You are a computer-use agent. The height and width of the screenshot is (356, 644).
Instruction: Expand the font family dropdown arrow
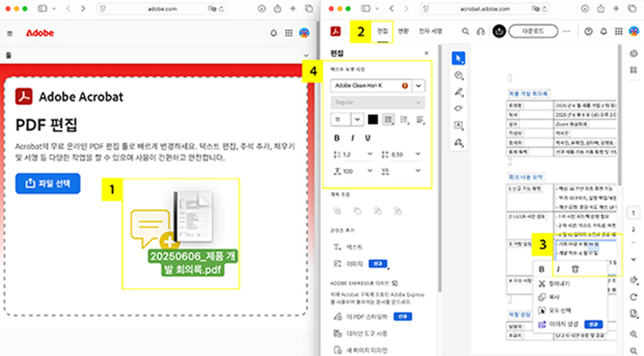pos(418,86)
